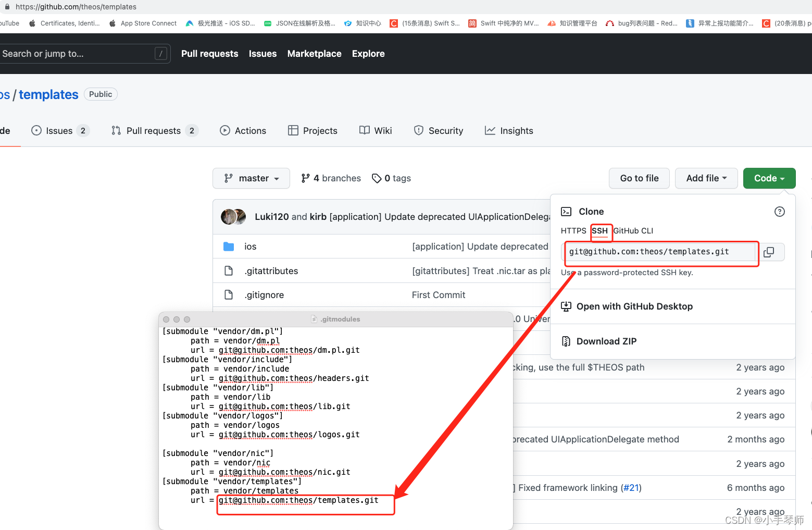This screenshot has height=530, width=812.
Task: Open the .gitignore file link
Action: 264,295
